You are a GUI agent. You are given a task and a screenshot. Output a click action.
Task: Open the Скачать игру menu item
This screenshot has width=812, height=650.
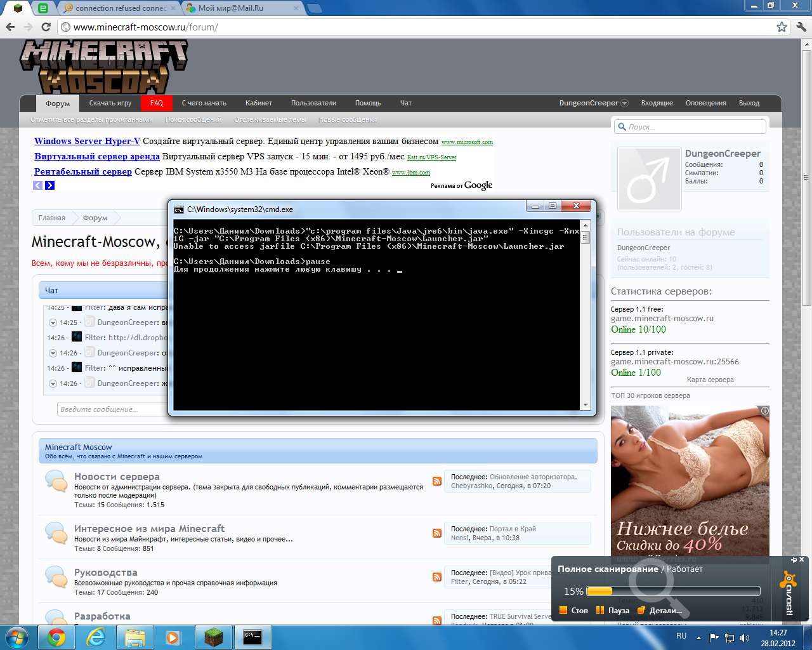coord(110,103)
